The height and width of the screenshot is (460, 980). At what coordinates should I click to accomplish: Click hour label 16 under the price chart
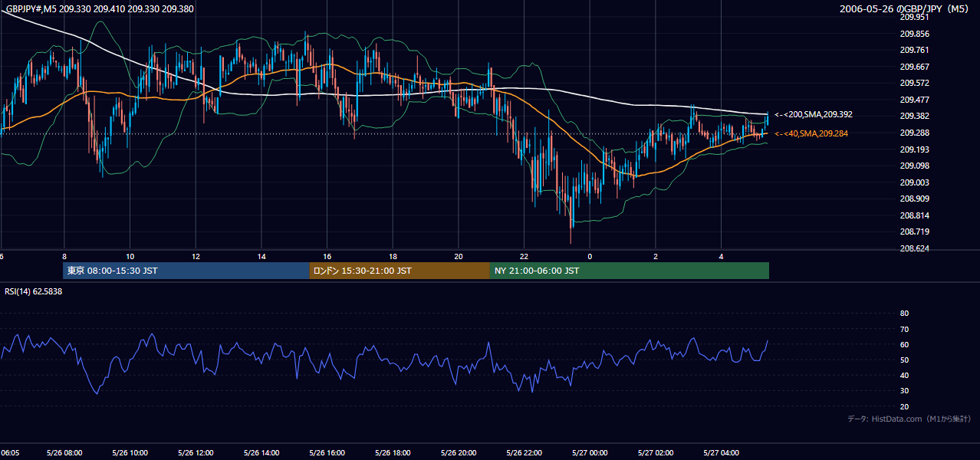click(327, 255)
